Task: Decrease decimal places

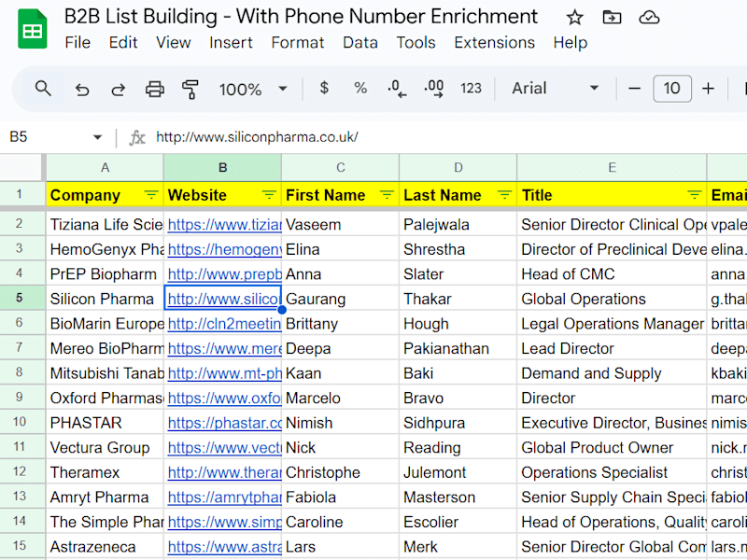Action: pos(397,89)
